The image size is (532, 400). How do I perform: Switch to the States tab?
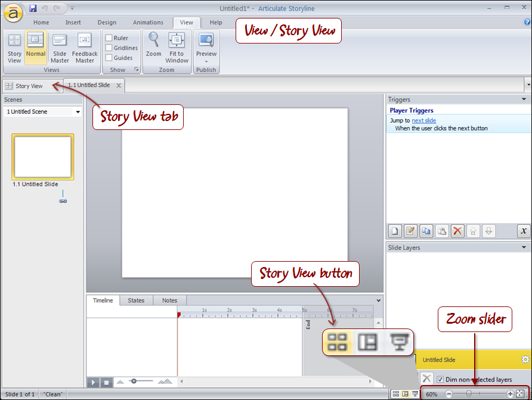click(x=136, y=300)
